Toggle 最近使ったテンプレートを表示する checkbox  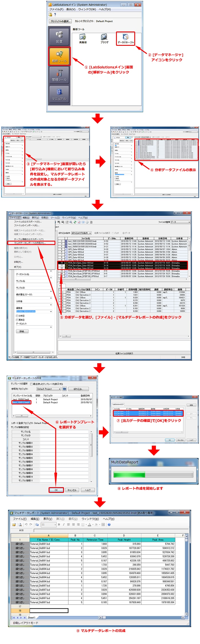click(31, 384)
